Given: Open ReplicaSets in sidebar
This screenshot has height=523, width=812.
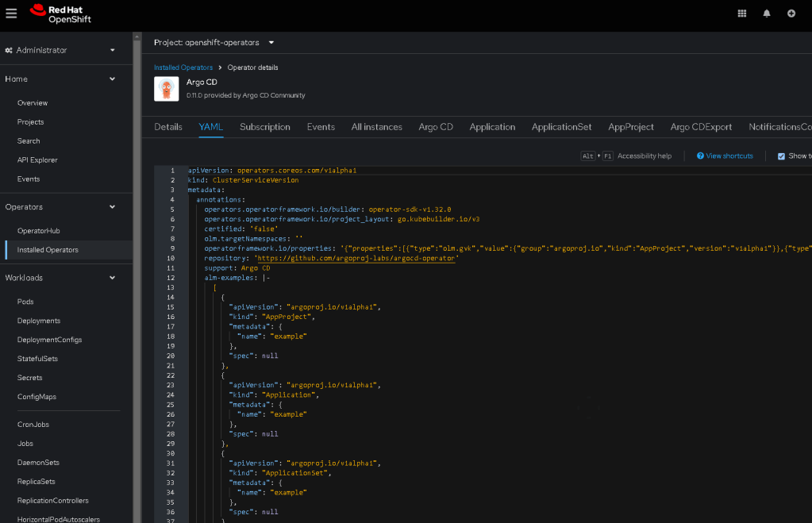Looking at the screenshot, I should pos(37,482).
